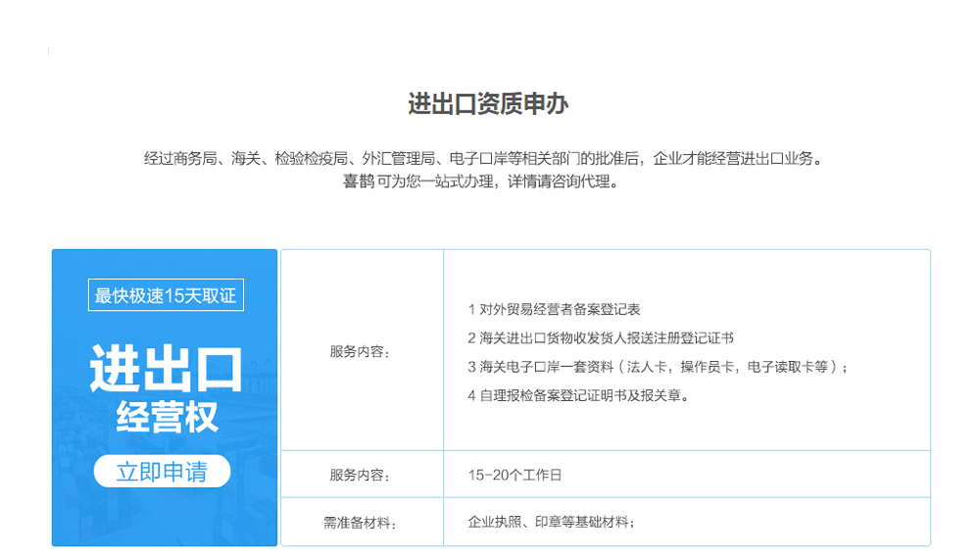Click the 进出口资质申办 page heading
The image size is (980, 560).
pyautogui.click(x=488, y=105)
